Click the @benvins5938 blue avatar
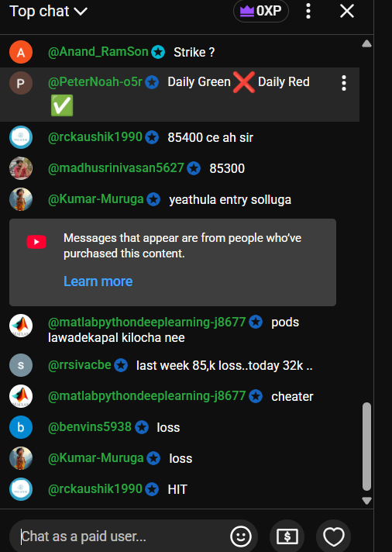This screenshot has width=392, height=552. (x=21, y=427)
